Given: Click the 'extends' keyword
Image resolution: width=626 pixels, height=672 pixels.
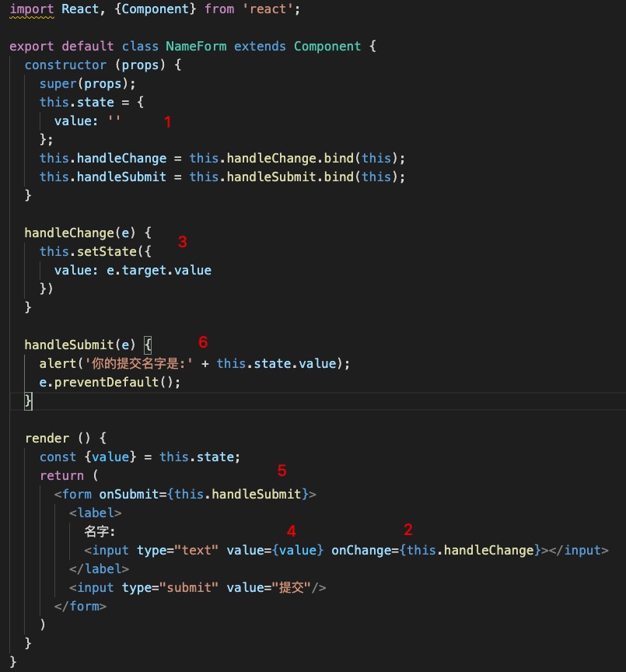Looking at the screenshot, I should coord(260,47).
